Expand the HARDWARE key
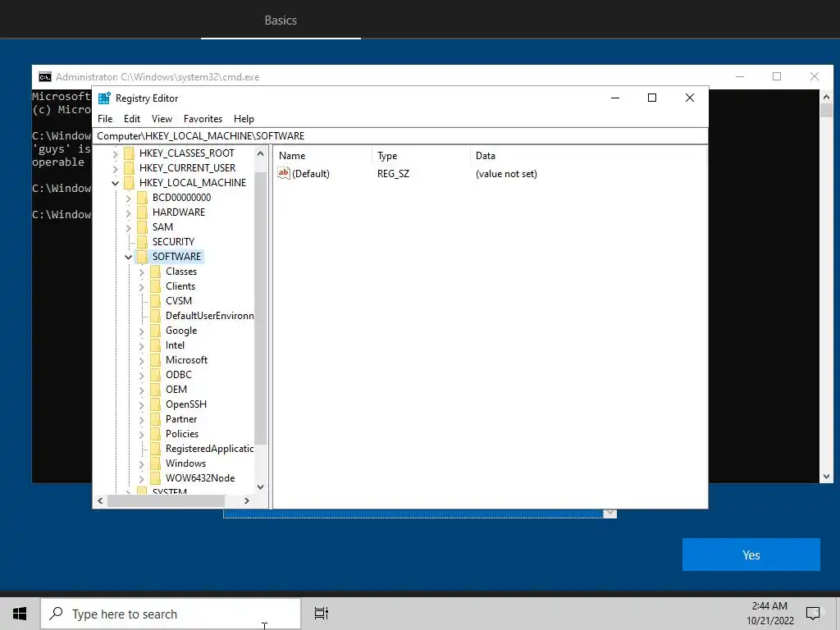The width and height of the screenshot is (840, 630). point(129,212)
